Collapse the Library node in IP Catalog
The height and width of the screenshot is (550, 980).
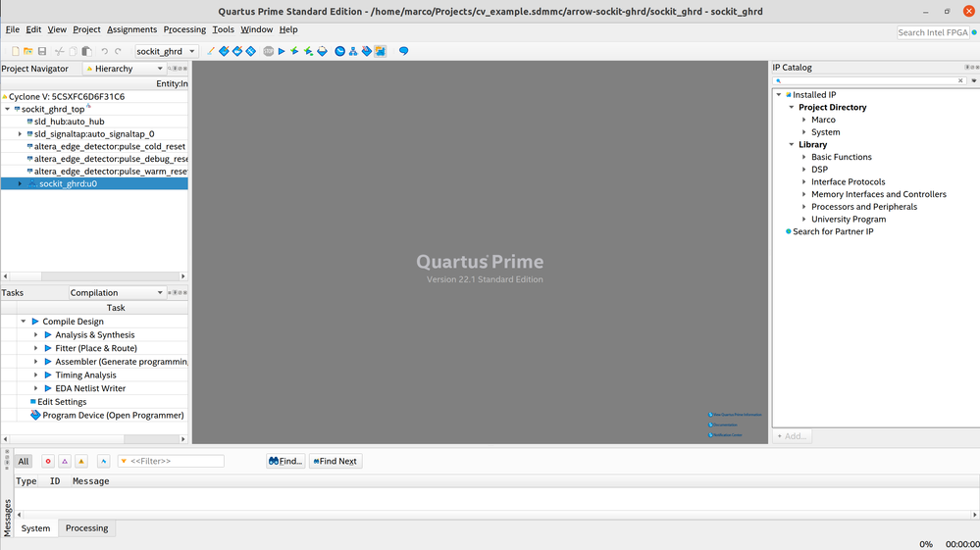pos(792,144)
